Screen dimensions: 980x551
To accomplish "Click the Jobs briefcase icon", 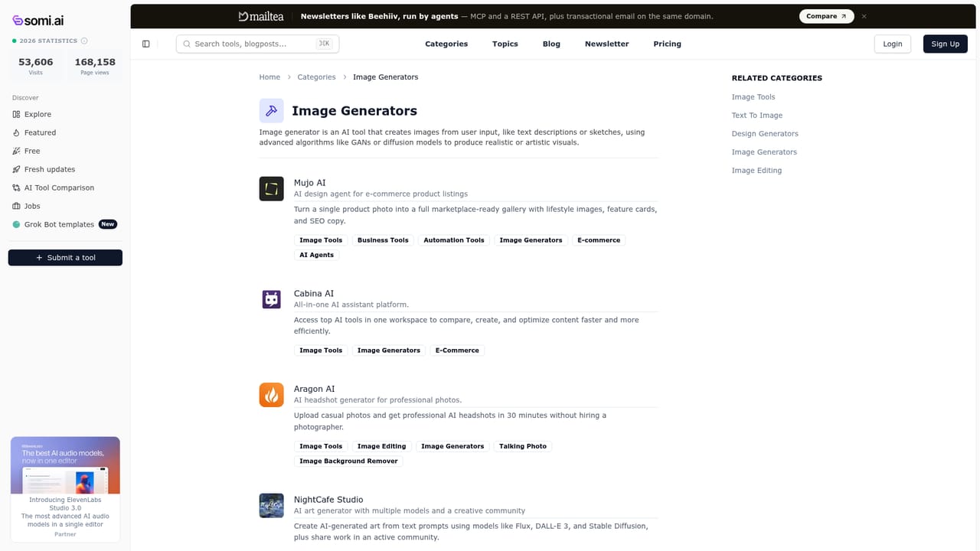I will click(x=17, y=206).
